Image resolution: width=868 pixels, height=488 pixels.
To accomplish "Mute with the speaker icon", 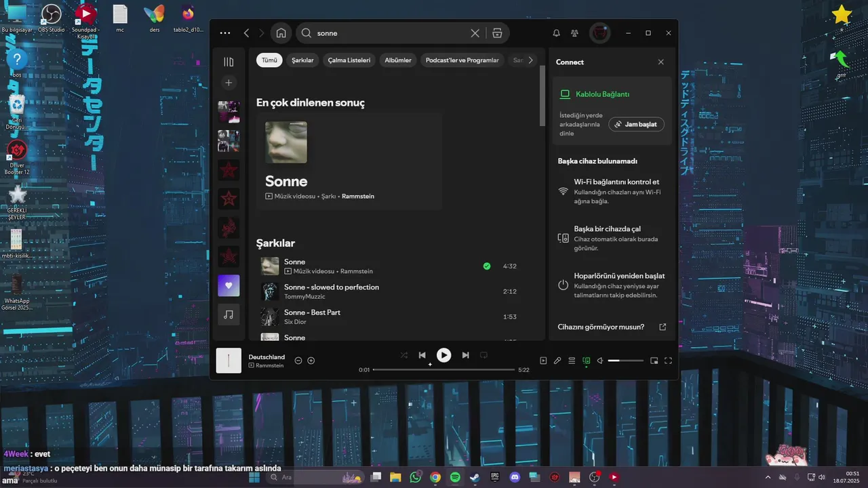I will click(x=600, y=361).
